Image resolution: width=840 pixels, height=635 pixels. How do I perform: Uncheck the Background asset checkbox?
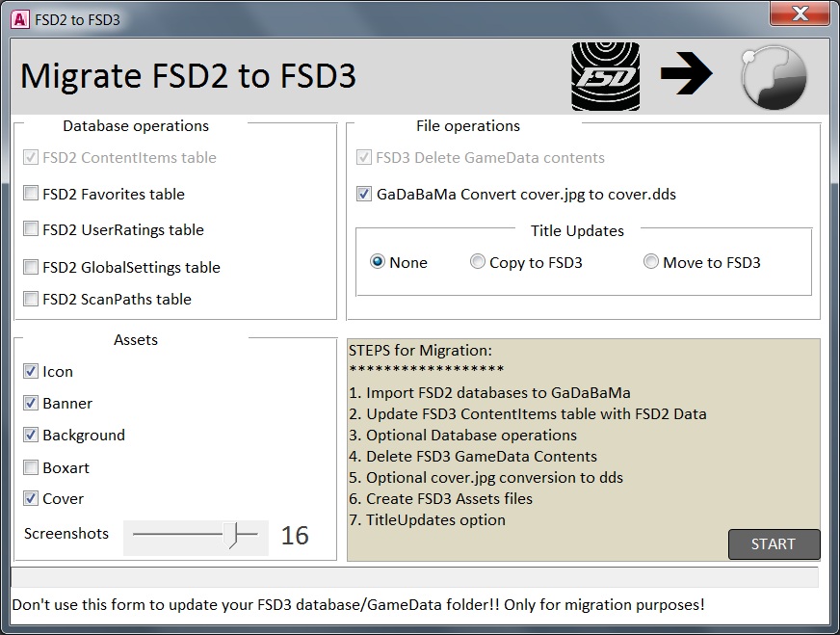click(x=31, y=435)
